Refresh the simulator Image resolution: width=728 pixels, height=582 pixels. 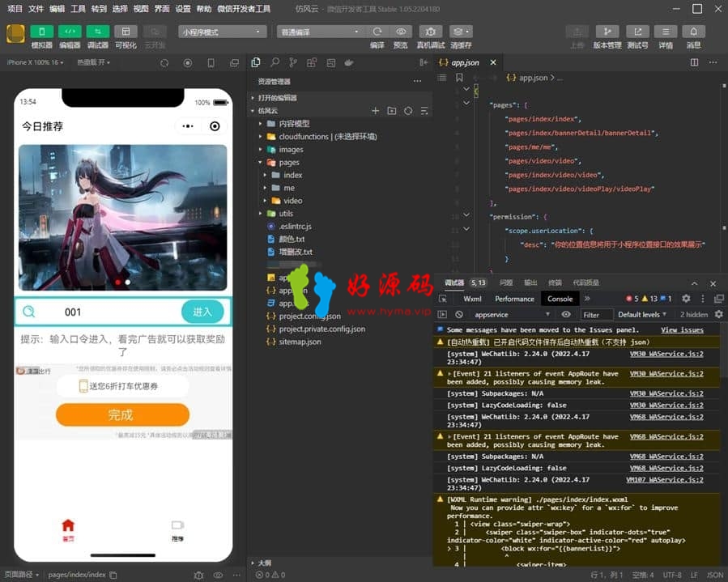coord(164,62)
